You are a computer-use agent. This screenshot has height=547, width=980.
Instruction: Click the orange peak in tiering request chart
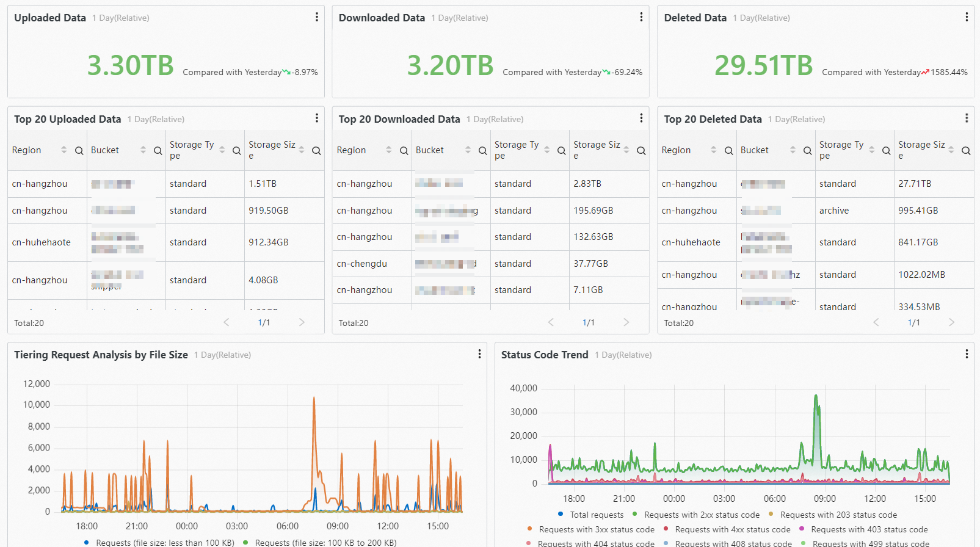[314, 399]
